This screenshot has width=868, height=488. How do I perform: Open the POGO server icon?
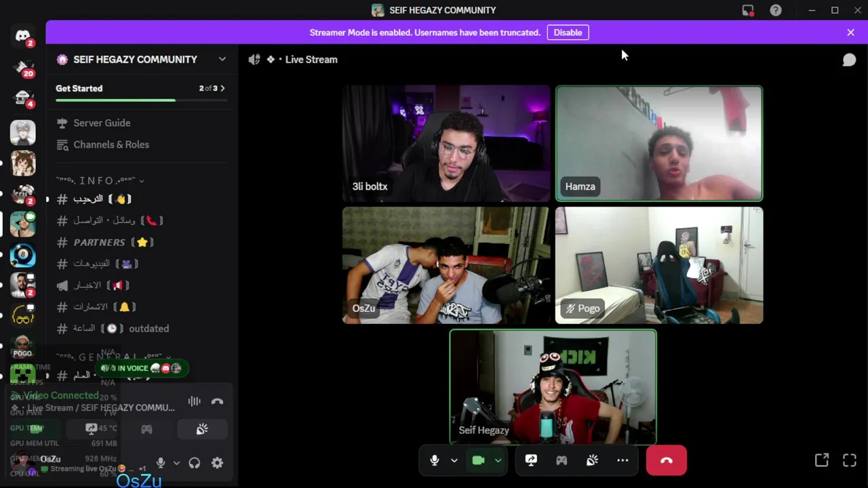[22, 345]
